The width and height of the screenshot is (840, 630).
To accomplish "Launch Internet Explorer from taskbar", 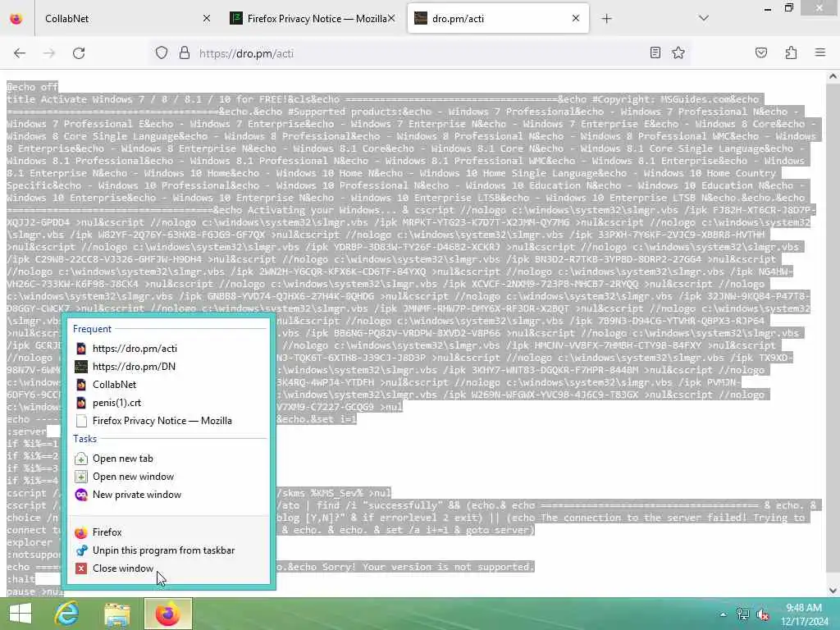I will tap(66, 614).
